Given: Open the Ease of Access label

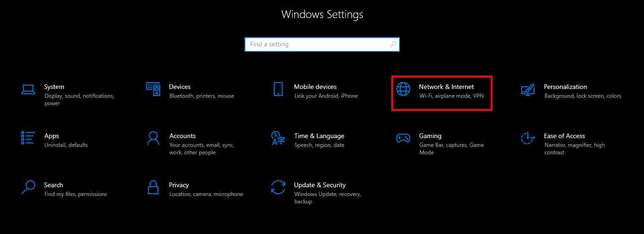Looking at the screenshot, I should pos(564,136).
